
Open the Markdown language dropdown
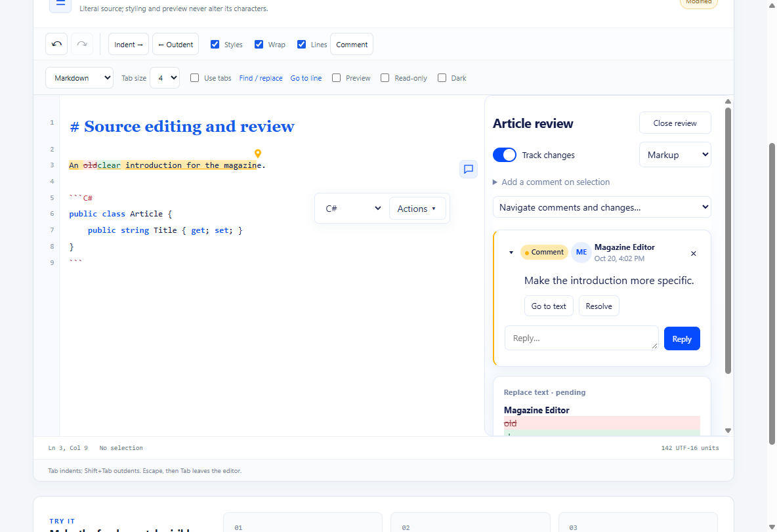point(79,78)
